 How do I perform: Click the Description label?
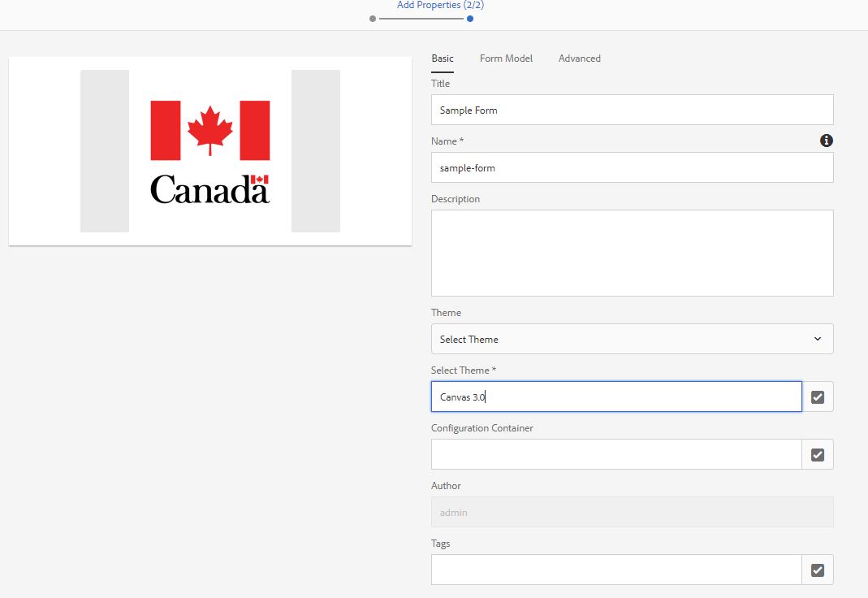[x=456, y=199]
